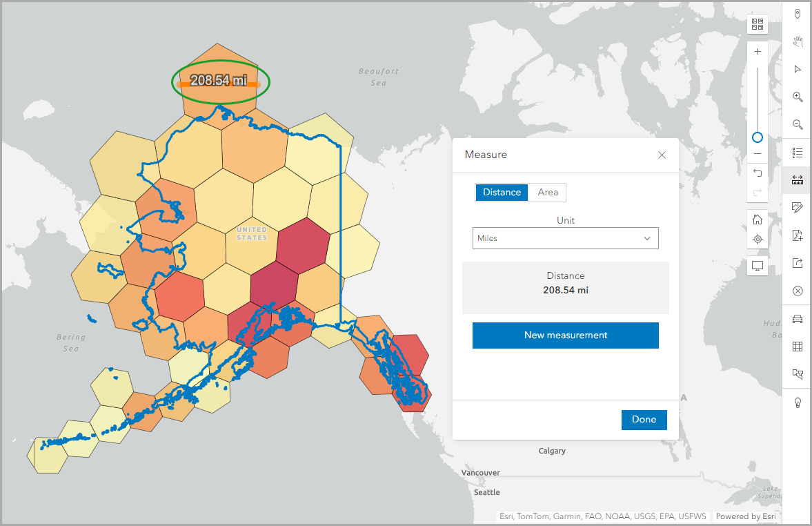Activate the Measure ruler tool
This screenshot has height=526, width=812.
798,179
